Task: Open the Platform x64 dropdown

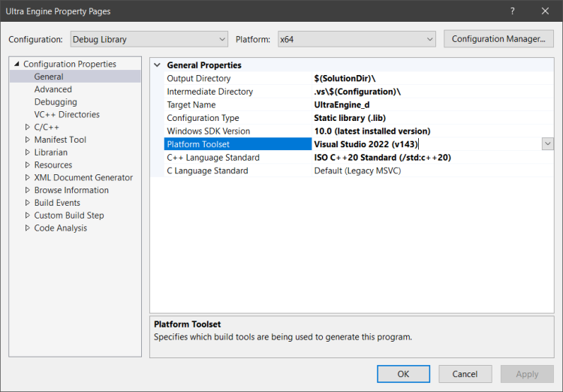Action: [356, 39]
